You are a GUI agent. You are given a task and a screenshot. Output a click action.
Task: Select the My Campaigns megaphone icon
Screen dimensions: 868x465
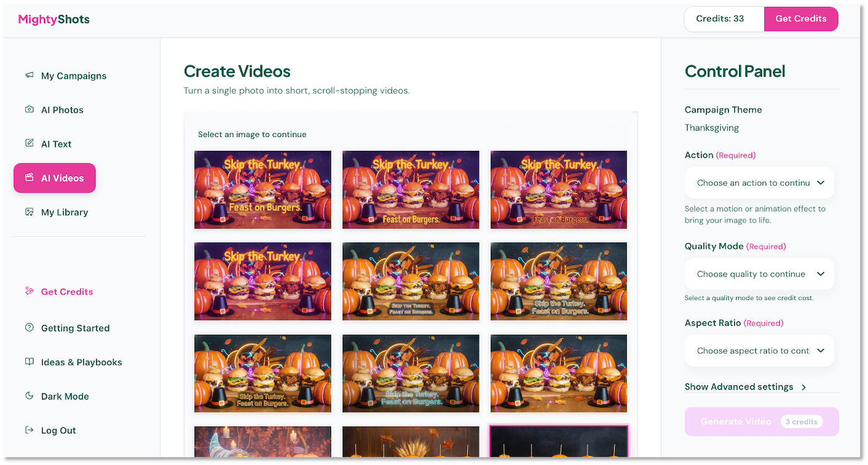tap(29, 75)
